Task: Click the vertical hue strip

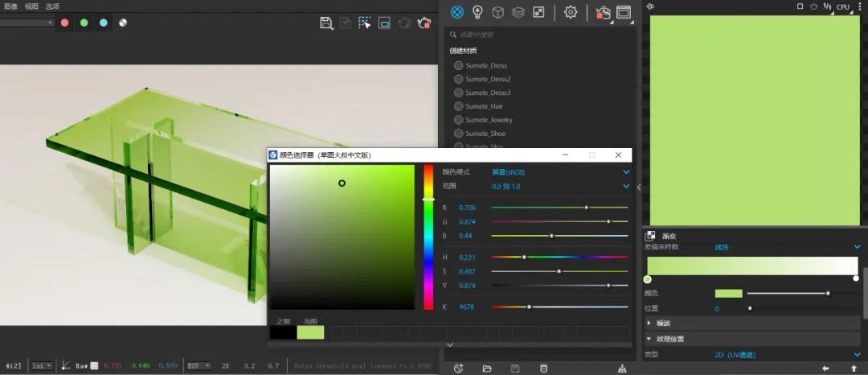Action: pyautogui.click(x=428, y=237)
